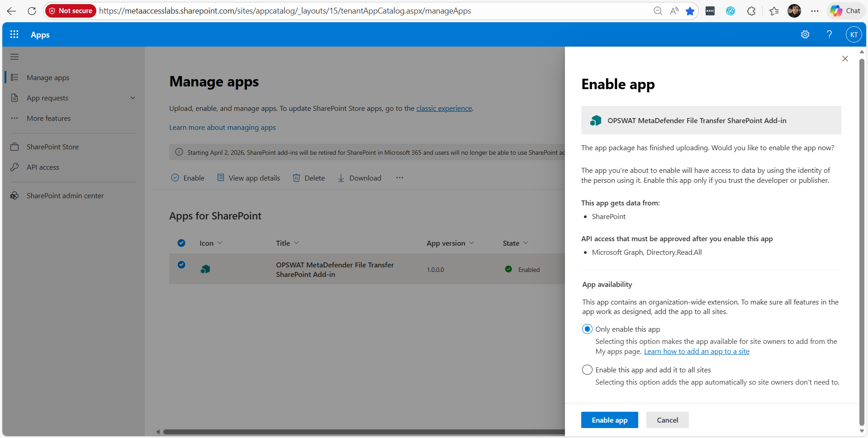Choose 'Enable this app and add it to all sites'
868x438 pixels.
pyautogui.click(x=587, y=370)
